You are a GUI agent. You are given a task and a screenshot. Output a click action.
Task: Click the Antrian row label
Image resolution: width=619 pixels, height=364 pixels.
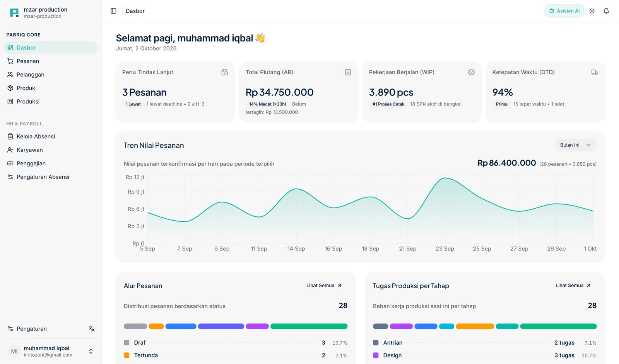point(393,343)
